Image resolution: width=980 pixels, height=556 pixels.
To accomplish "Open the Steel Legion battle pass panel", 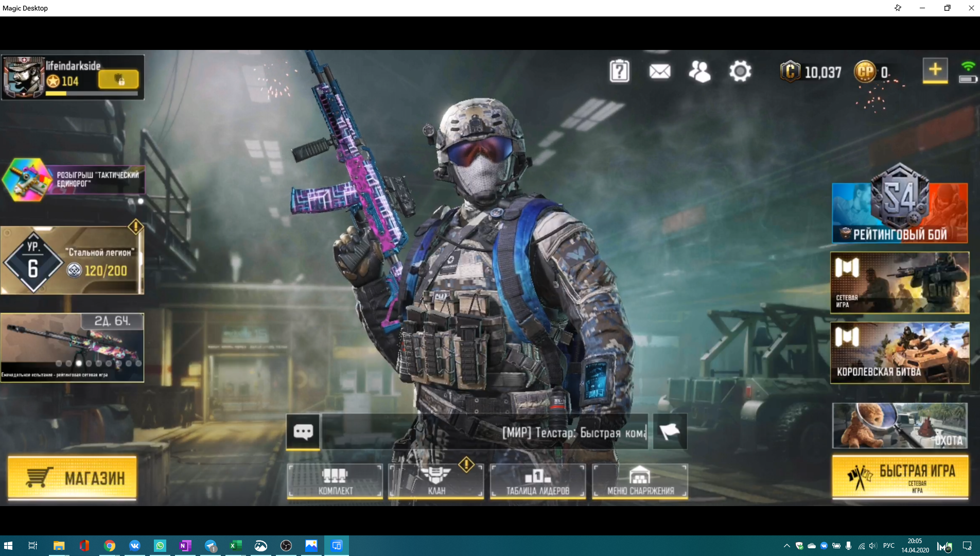I will coord(72,260).
